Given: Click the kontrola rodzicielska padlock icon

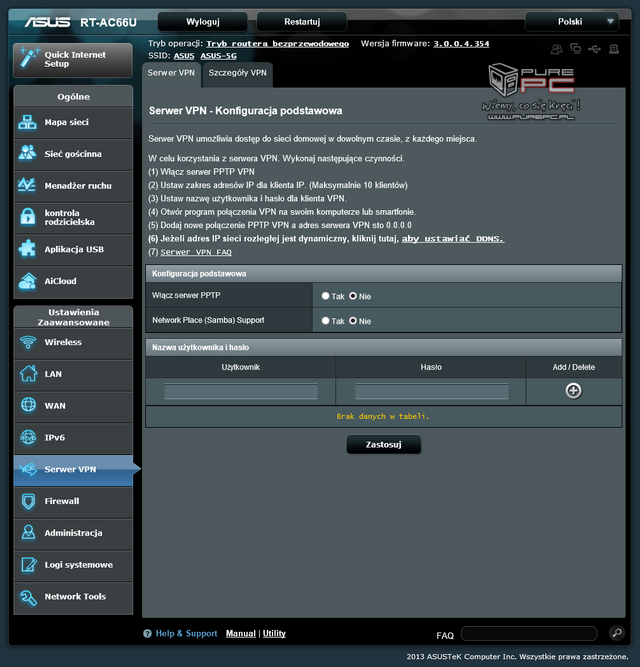Looking at the screenshot, I should coord(28,217).
